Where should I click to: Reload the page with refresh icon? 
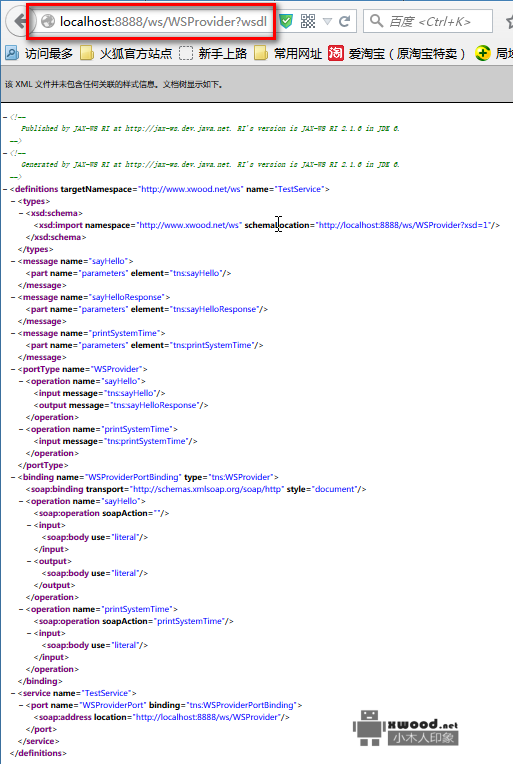(x=344, y=21)
